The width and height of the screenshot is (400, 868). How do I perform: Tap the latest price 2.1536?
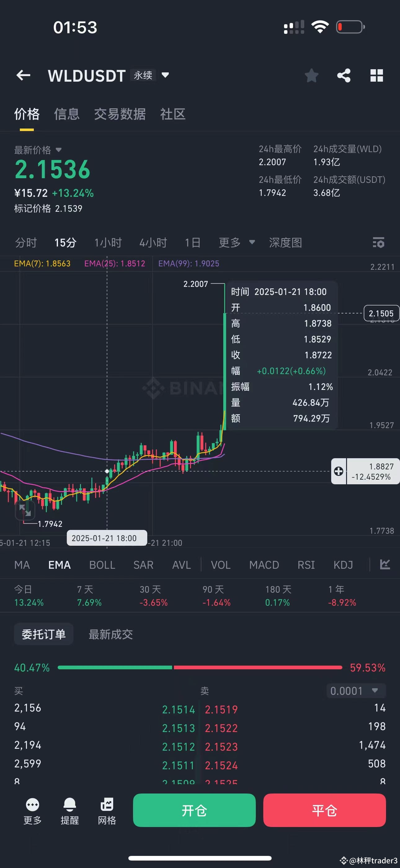point(52,169)
